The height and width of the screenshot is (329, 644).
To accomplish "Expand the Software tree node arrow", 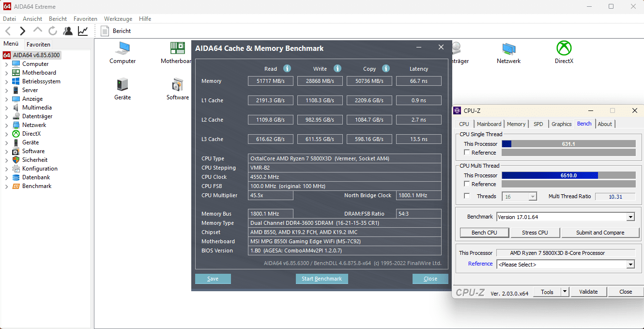I will pyautogui.click(x=6, y=151).
